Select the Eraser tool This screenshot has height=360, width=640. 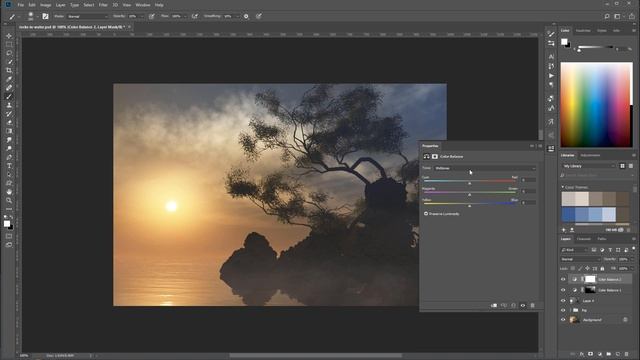(9, 122)
